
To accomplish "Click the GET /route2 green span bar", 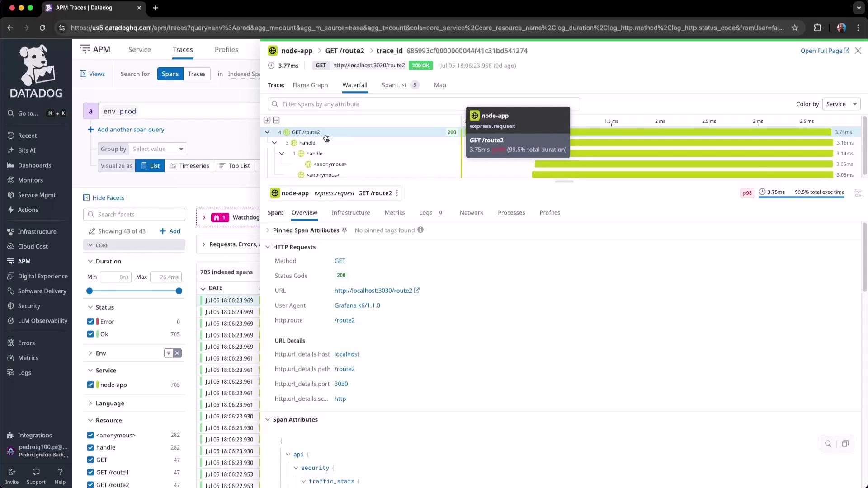I will pyautogui.click(x=700, y=132).
